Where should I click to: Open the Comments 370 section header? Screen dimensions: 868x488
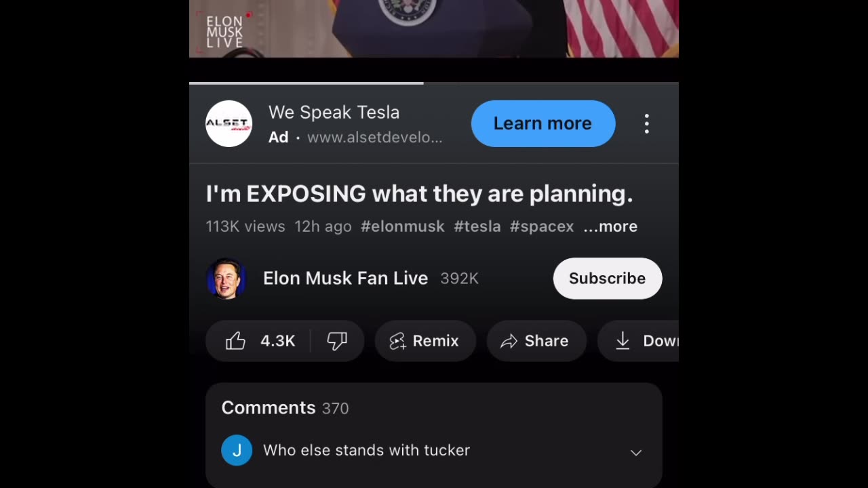pyautogui.click(x=285, y=408)
